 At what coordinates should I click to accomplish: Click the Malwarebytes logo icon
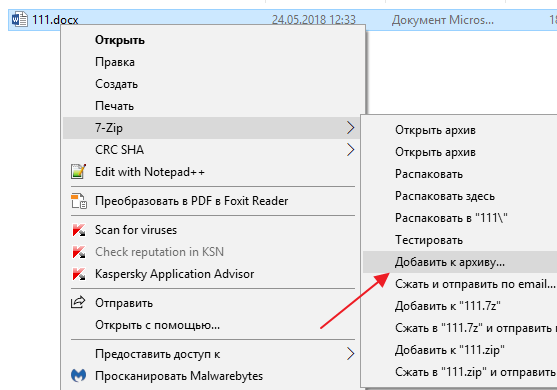tap(79, 375)
